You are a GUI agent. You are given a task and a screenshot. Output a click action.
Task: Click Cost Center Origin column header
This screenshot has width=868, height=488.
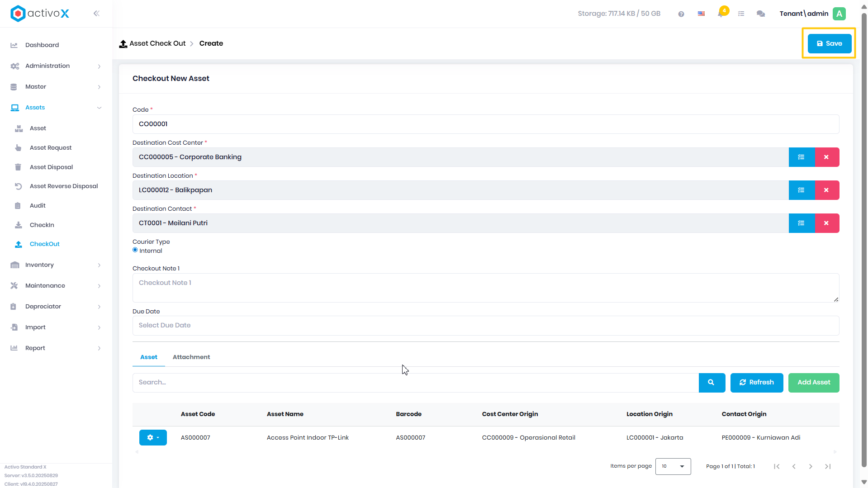coord(510,414)
